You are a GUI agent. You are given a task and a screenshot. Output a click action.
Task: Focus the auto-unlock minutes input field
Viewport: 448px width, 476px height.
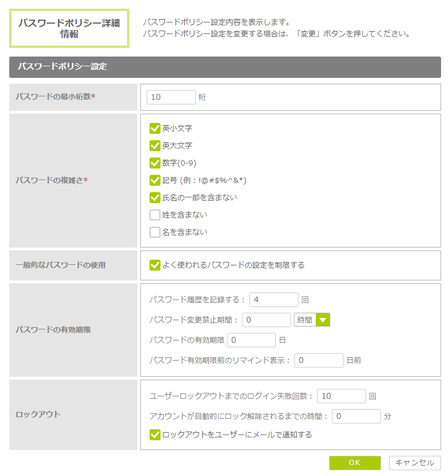[x=356, y=416]
